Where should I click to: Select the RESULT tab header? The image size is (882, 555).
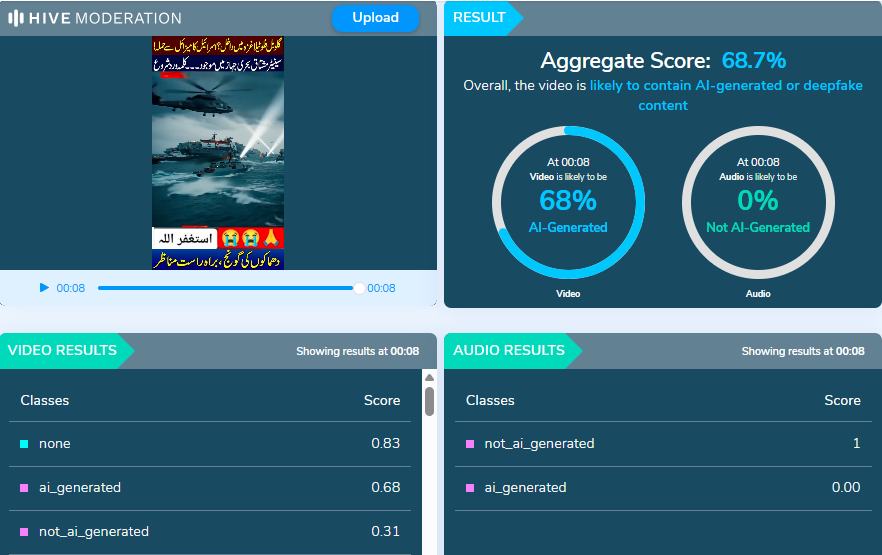(479, 18)
